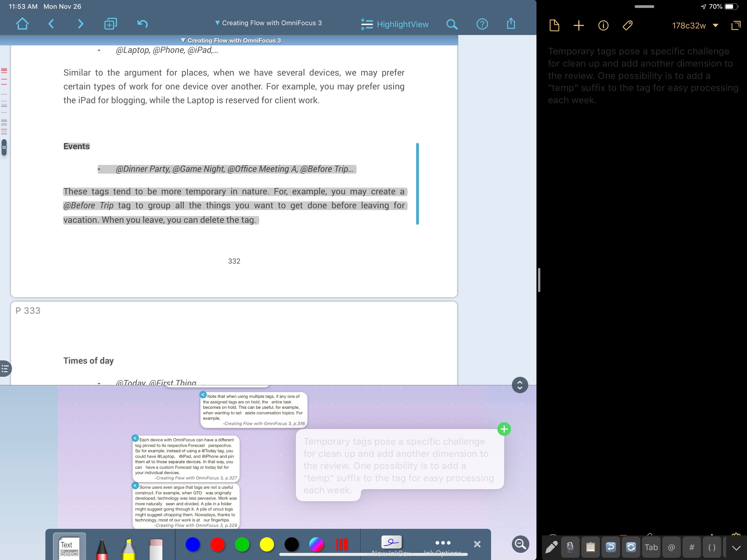Open source of the p.327 excerpt card
The image size is (747, 560).
(x=135, y=438)
